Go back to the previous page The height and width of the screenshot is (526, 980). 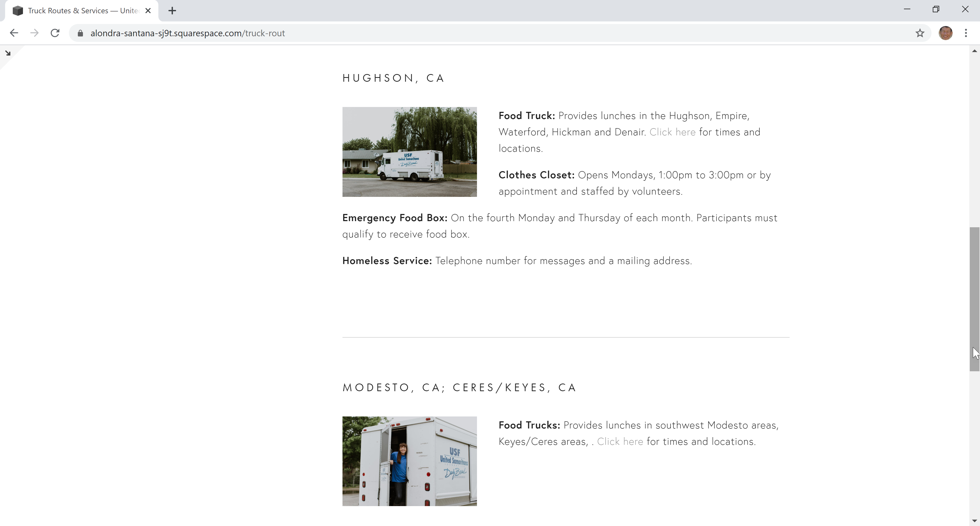click(14, 33)
